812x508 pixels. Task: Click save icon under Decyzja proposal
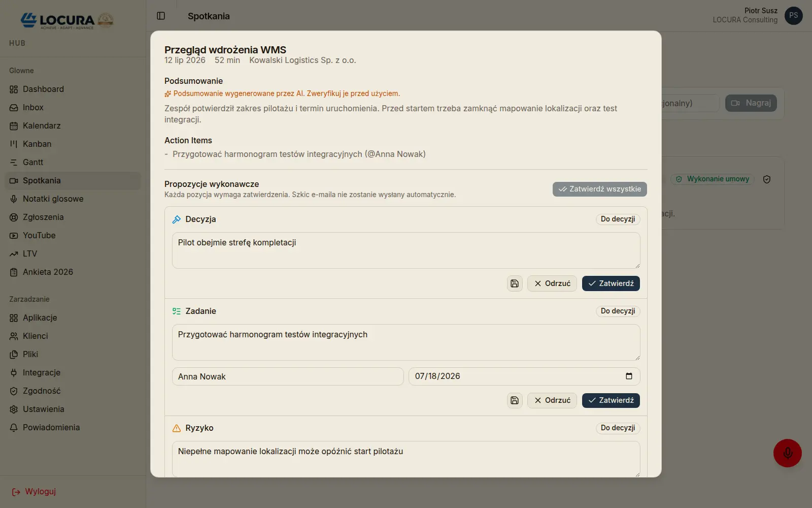click(515, 283)
